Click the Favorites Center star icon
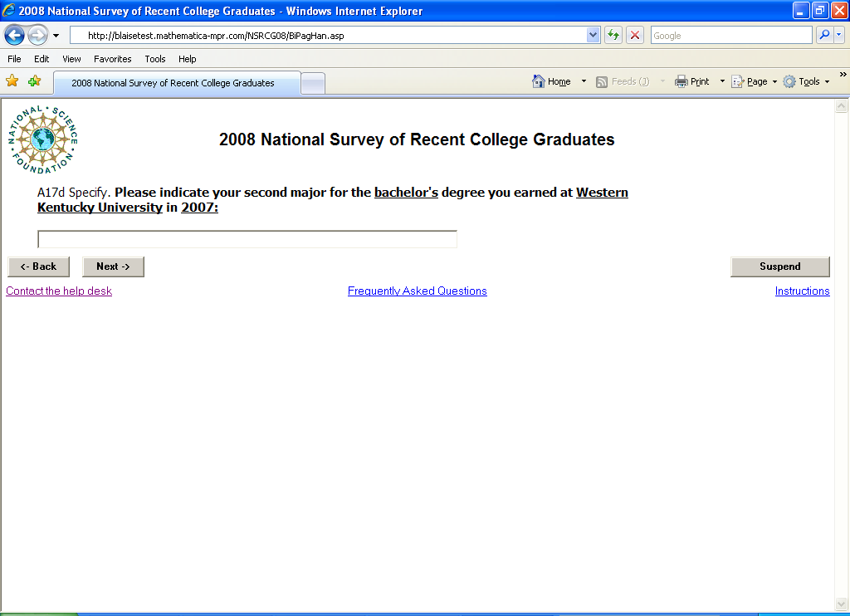Screen dimensions: 850x616 (x=12, y=81)
